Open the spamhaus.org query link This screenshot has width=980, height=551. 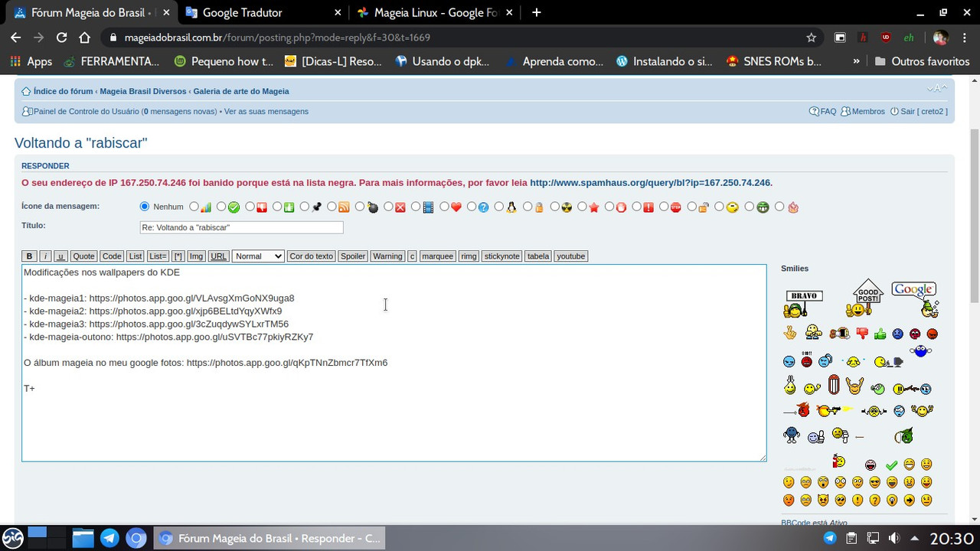(650, 183)
